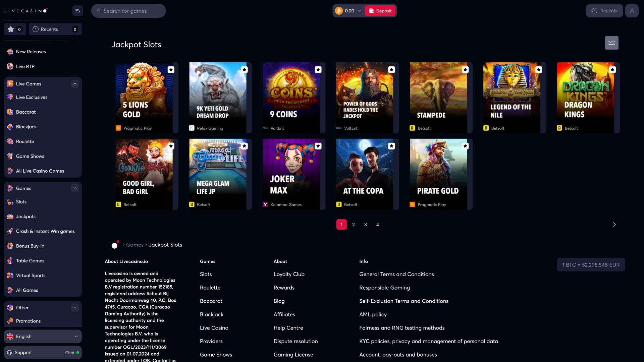Collapse the Games section

coord(75,188)
